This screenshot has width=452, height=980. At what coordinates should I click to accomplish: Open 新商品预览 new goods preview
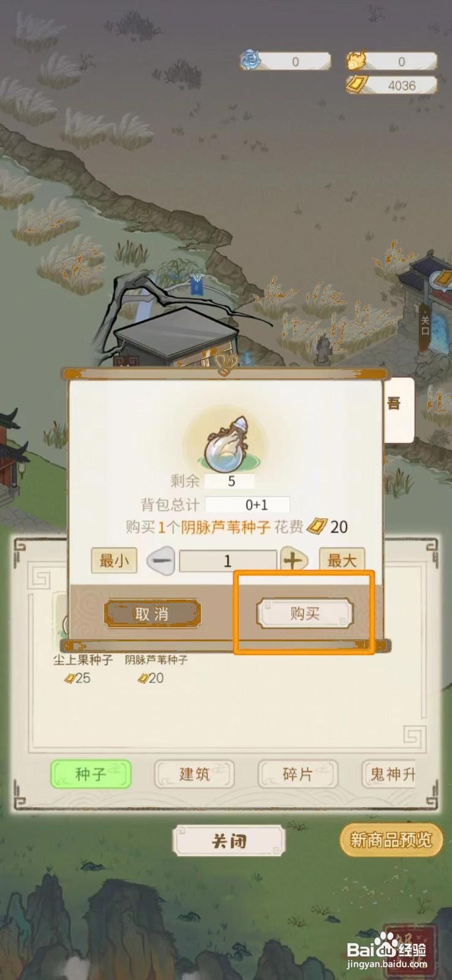tap(391, 840)
